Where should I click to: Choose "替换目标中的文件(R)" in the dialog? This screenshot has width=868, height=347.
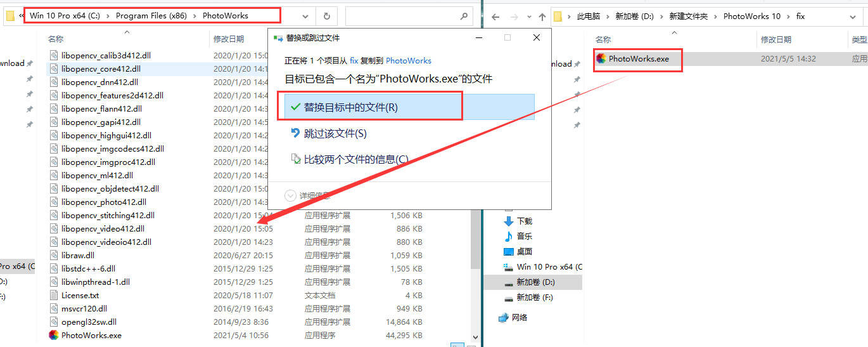(x=409, y=107)
